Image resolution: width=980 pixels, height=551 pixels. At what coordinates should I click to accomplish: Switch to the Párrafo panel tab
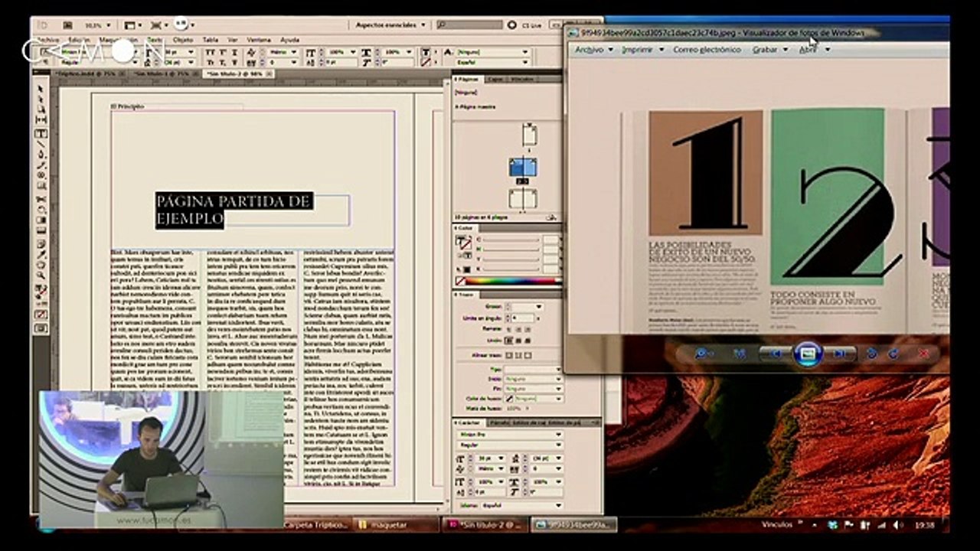[499, 422]
